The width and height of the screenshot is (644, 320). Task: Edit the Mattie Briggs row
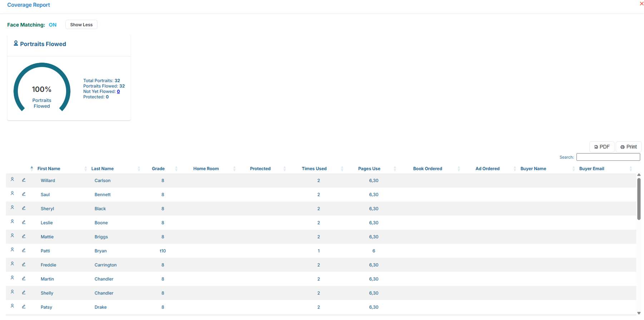click(x=24, y=236)
